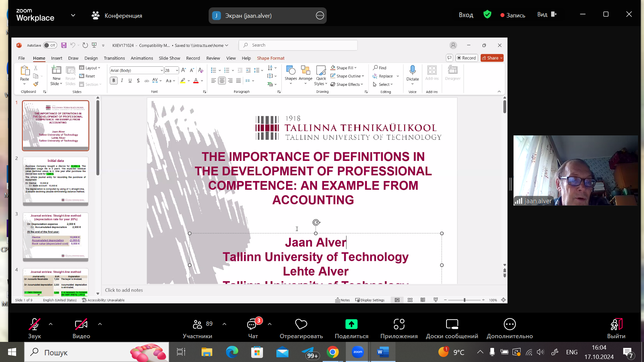Open the Layout dropdown
The width and height of the screenshot is (644, 362).
90,68
